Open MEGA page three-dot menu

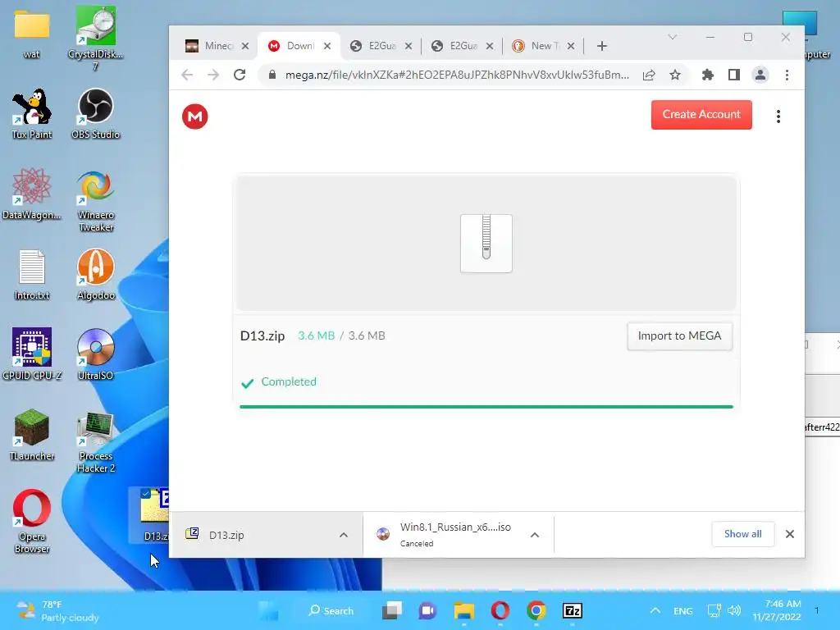coord(778,116)
